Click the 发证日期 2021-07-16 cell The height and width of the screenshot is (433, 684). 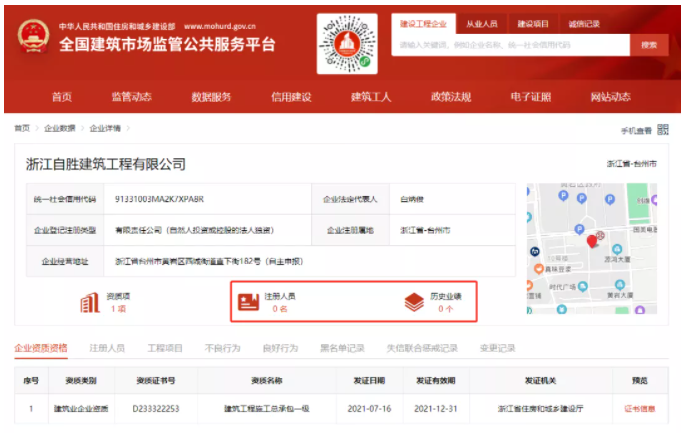click(x=369, y=409)
